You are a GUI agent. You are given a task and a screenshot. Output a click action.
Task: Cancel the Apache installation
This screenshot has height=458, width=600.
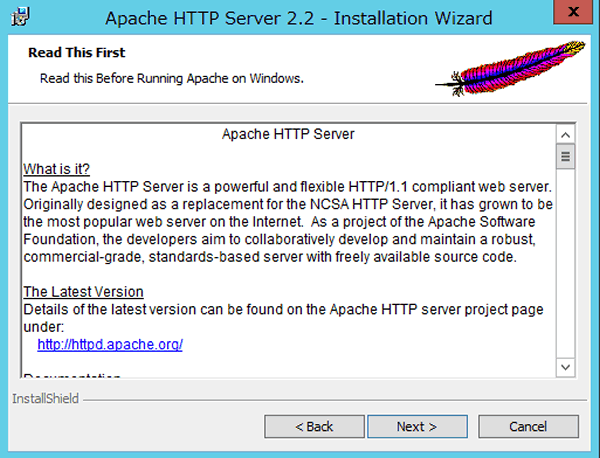click(527, 426)
